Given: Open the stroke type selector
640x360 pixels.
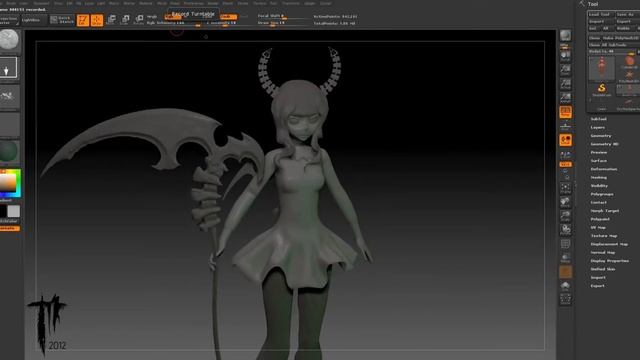Looking at the screenshot, I should pos(9,68).
